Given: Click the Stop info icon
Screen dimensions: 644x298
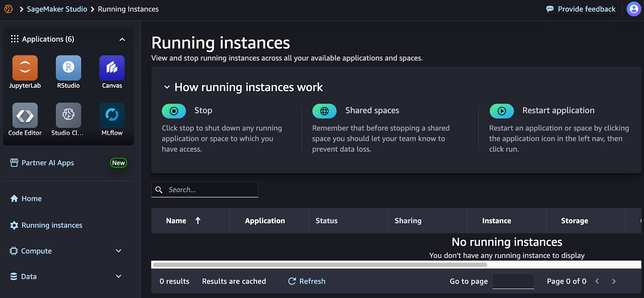Looking at the screenshot, I should tap(174, 111).
